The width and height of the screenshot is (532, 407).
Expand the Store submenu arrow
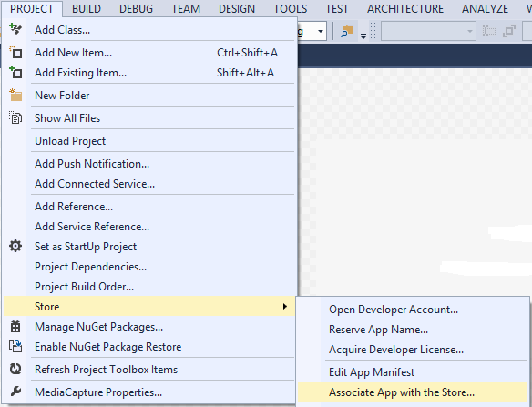tap(284, 306)
